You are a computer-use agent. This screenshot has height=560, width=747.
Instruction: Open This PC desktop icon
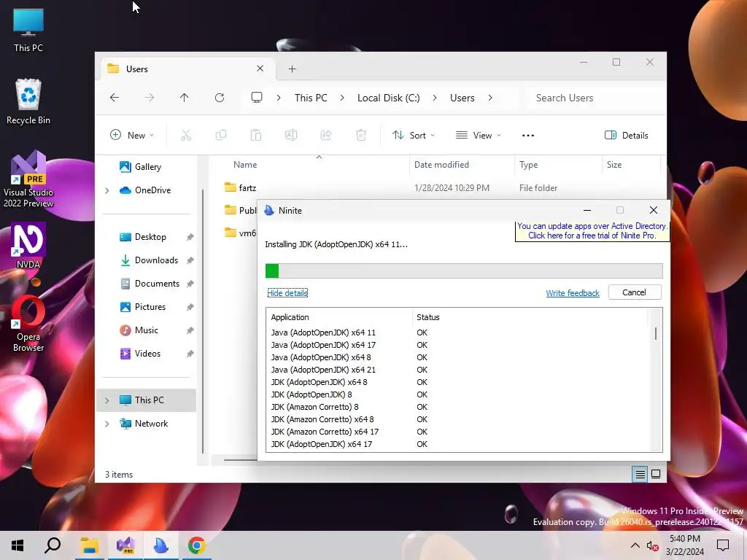click(x=28, y=31)
